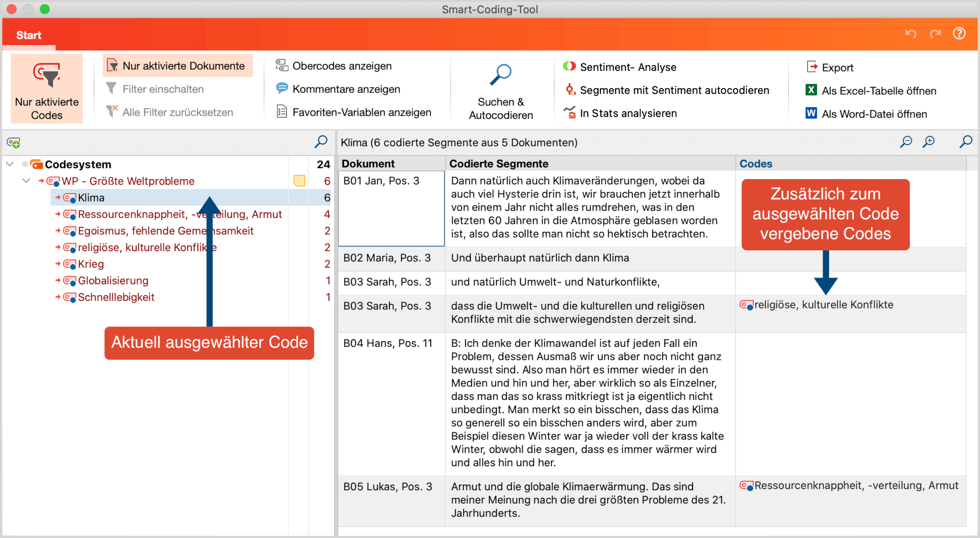The height and width of the screenshot is (538, 980).
Task: Click search magnifier in segments panel
Action: click(x=966, y=142)
